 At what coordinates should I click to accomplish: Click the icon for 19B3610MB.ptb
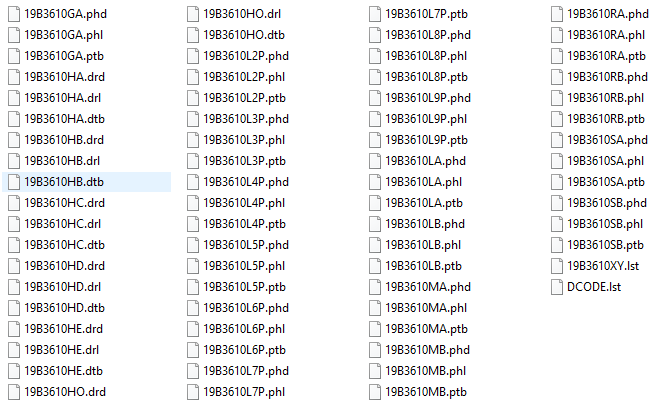pos(375,392)
